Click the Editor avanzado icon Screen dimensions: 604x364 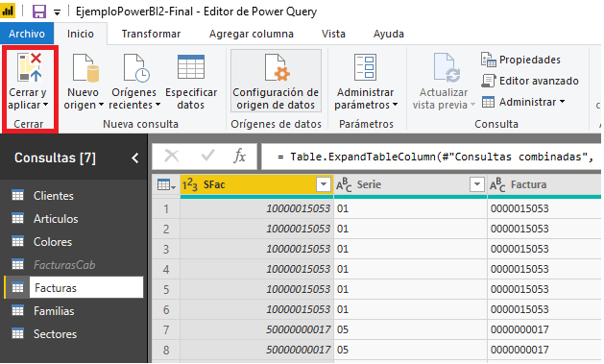488,81
